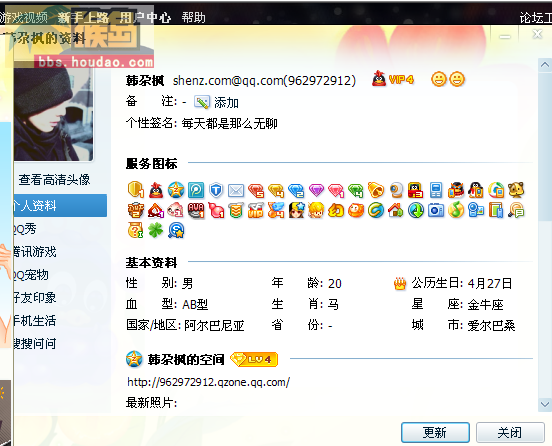Click the green diamond level 4 icon
The width and height of the screenshot is (552, 446).
356,190
